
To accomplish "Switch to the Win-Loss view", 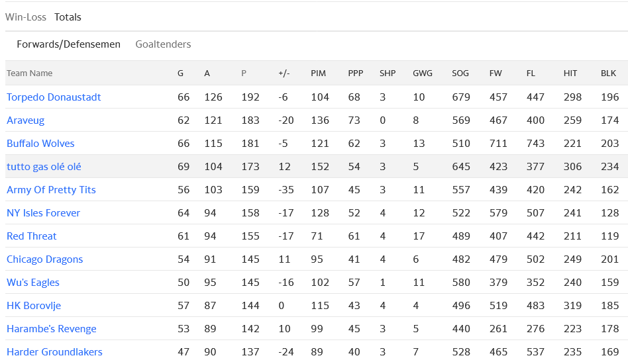I will [26, 17].
